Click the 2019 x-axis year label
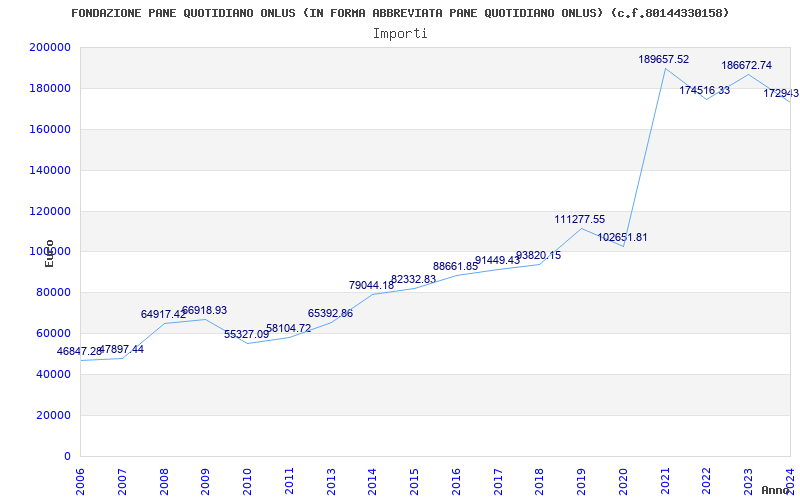The image size is (800, 500). pyautogui.click(x=581, y=482)
